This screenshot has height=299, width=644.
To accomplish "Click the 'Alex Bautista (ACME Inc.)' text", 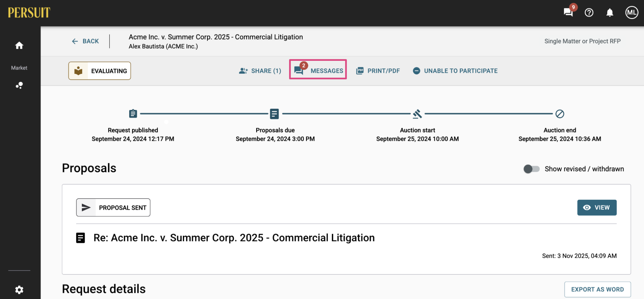I will coord(163,46).
